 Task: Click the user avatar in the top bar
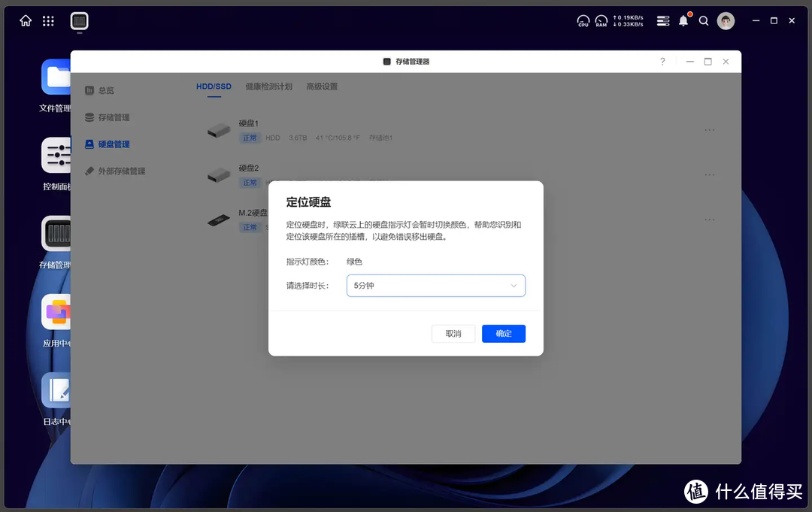tap(726, 21)
